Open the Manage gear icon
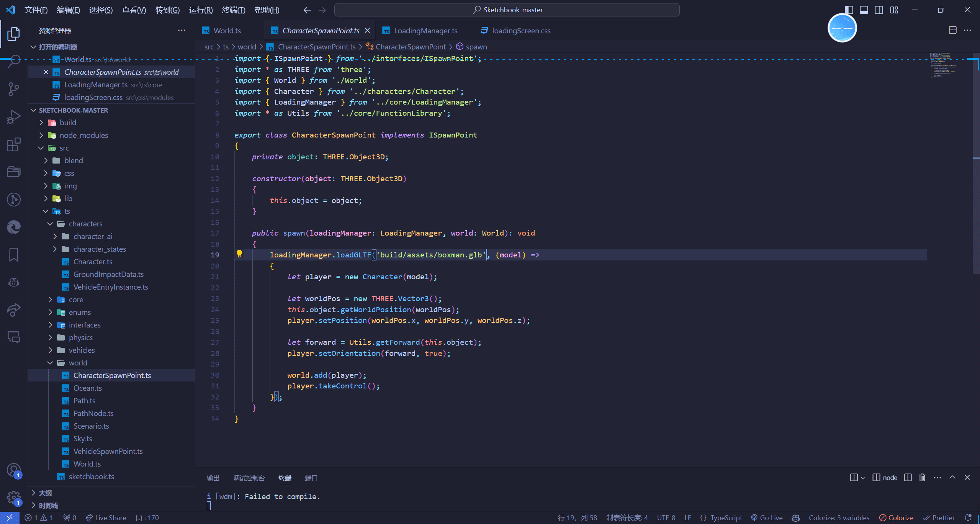The height and width of the screenshot is (524, 980). (14, 498)
